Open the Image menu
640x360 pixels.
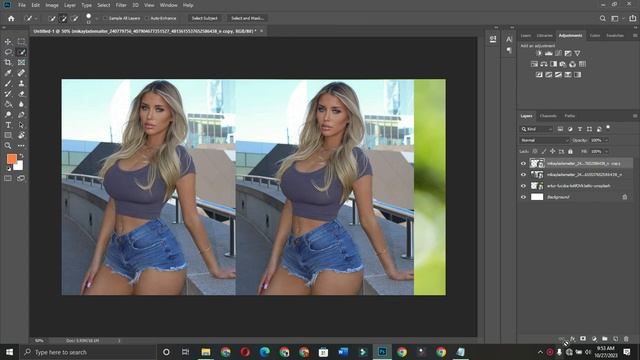[52, 5]
